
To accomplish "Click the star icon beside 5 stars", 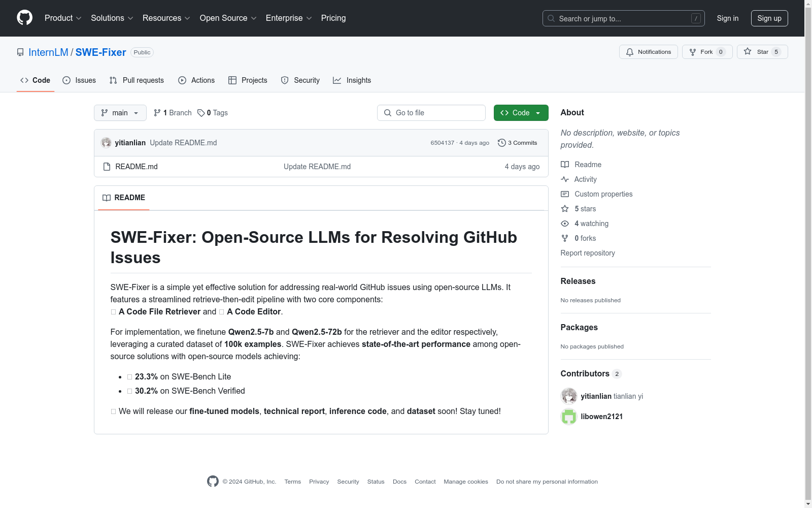I will click(x=565, y=209).
